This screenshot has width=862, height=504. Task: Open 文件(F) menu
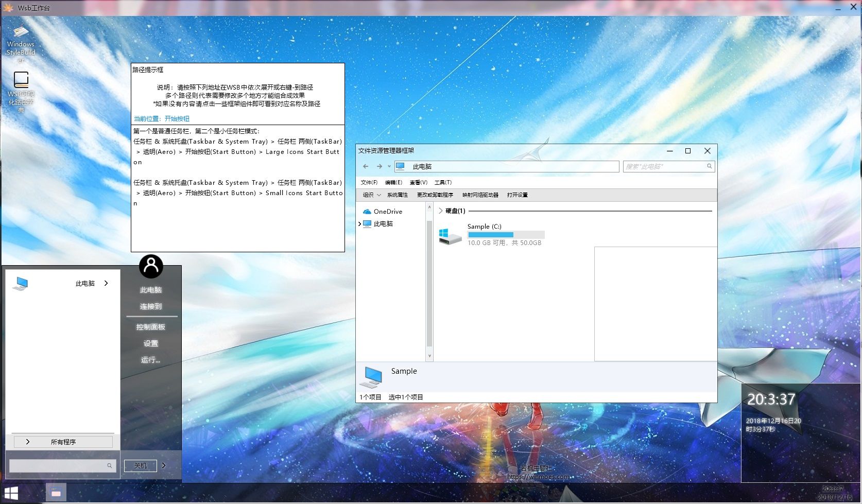tap(369, 182)
